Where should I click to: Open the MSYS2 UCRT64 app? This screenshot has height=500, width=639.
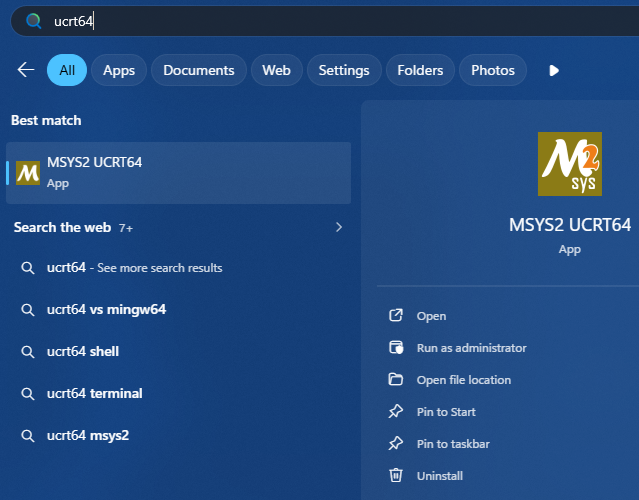[x=431, y=316]
